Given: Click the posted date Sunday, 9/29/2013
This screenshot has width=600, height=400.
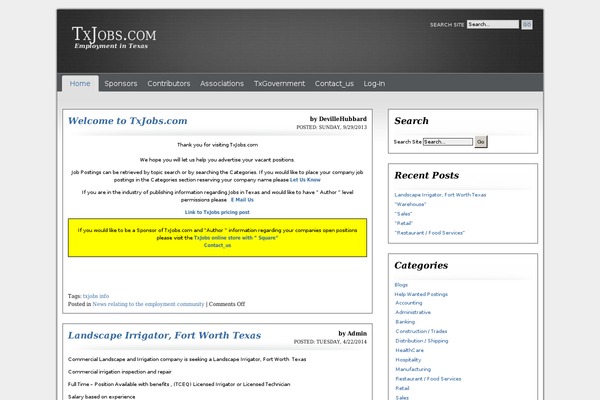Looking at the screenshot, I should [x=342, y=127].
